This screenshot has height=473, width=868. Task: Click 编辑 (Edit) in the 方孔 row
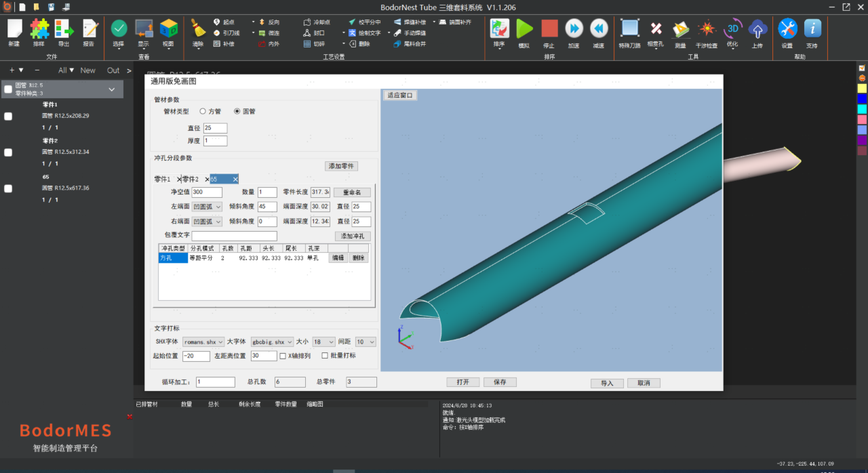coord(338,258)
